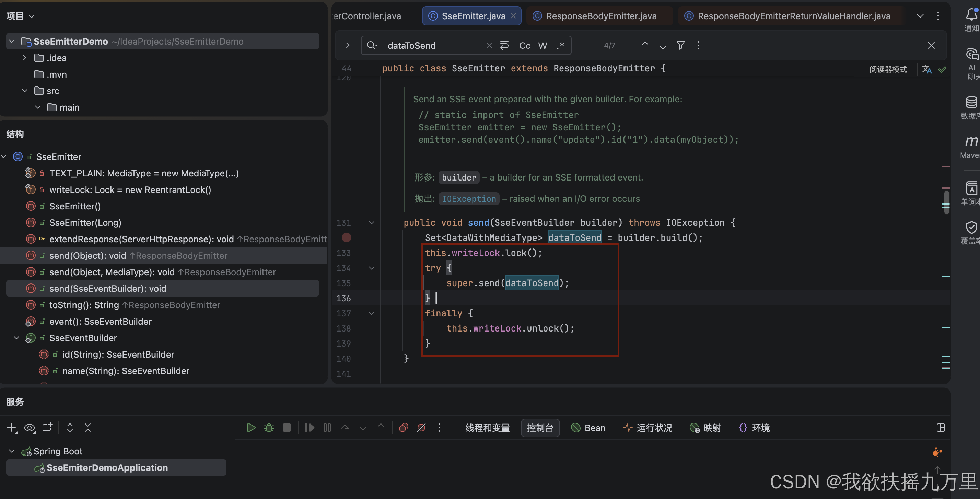980x499 pixels.
Task: Click the Step Out icon
Action: (381, 428)
